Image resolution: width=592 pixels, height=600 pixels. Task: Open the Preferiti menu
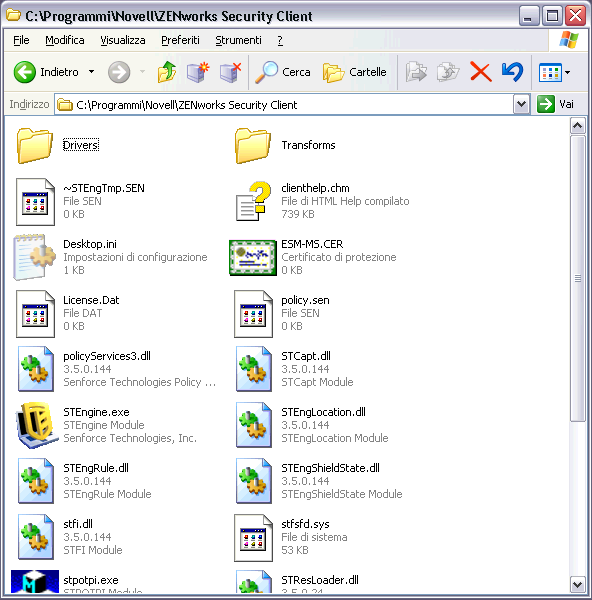(x=180, y=40)
